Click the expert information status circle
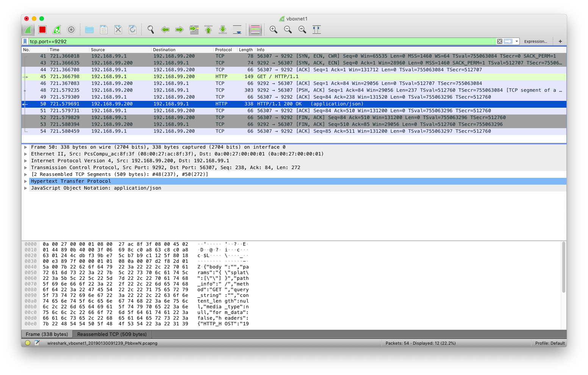 point(28,343)
